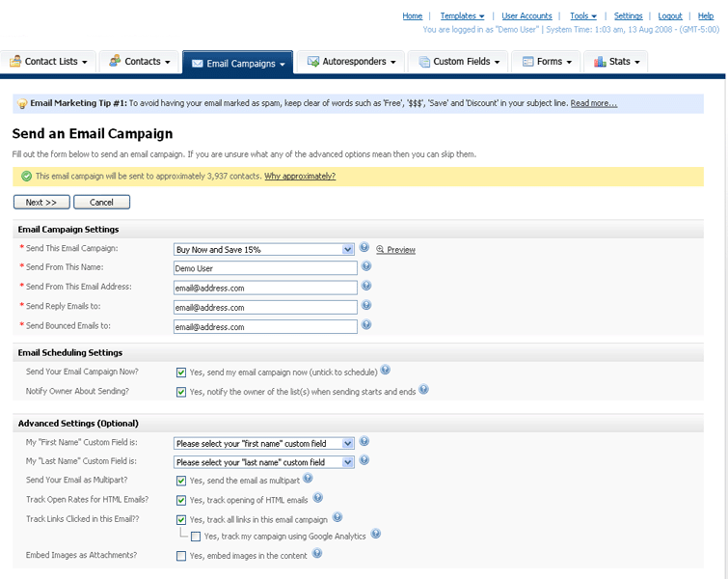728x579 pixels.
Task: Open the Contacts dropdown arrow
Action: [167, 62]
